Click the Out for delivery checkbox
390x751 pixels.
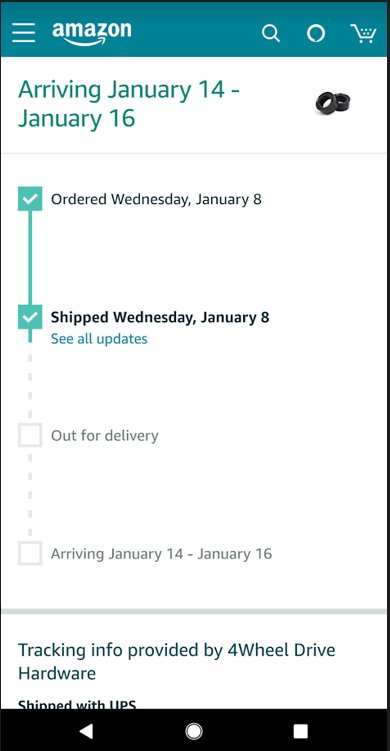30,435
